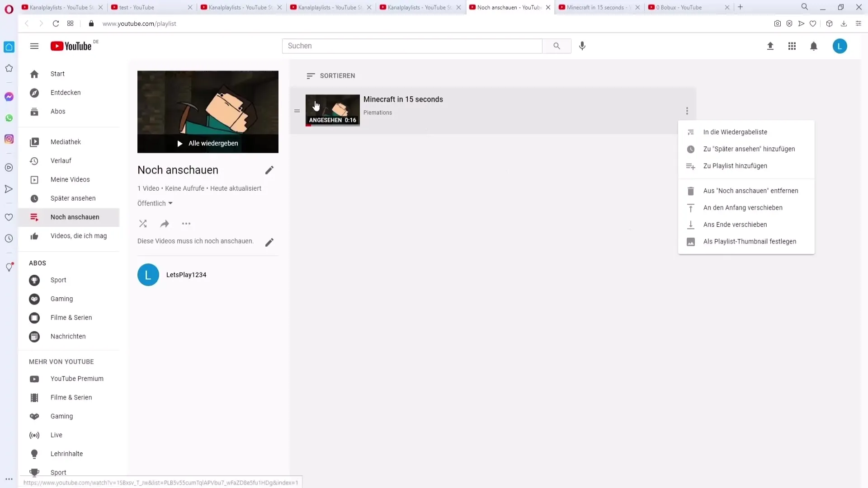The height and width of the screenshot is (488, 868).
Task: Click the notifications bell icon
Action: 814,46
